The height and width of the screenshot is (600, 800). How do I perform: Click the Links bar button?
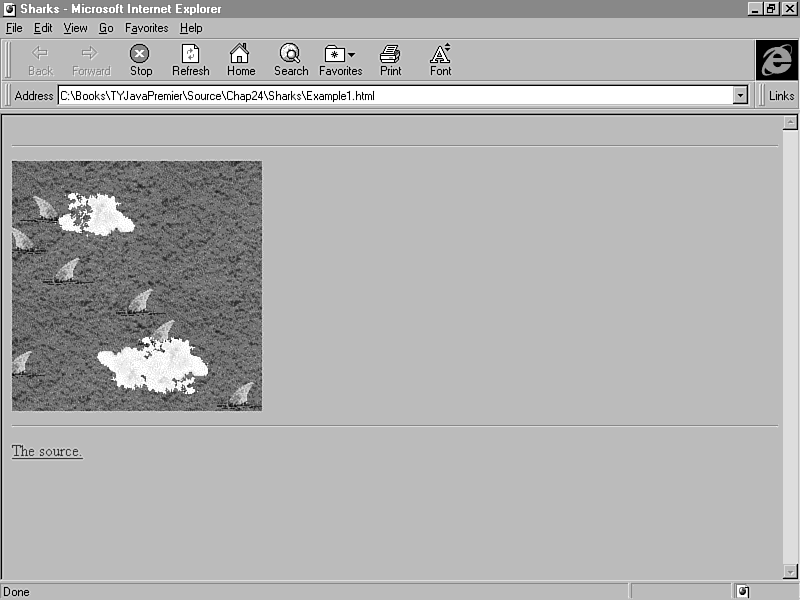pos(781,96)
